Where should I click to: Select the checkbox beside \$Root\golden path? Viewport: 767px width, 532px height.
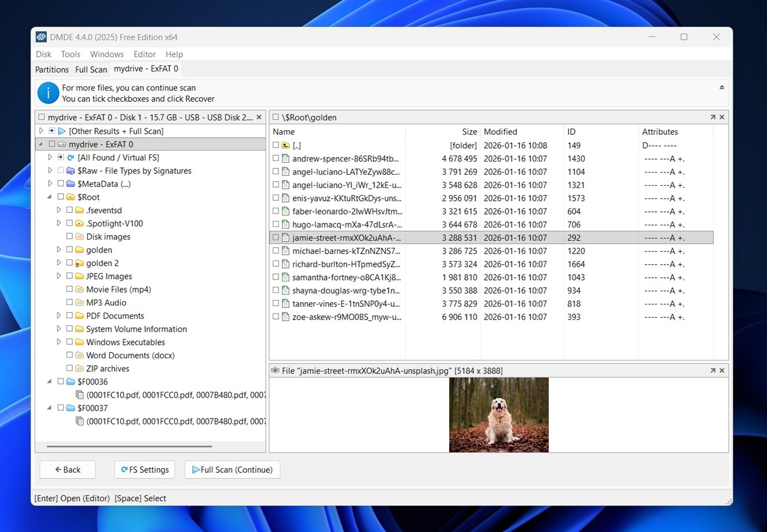coord(276,118)
